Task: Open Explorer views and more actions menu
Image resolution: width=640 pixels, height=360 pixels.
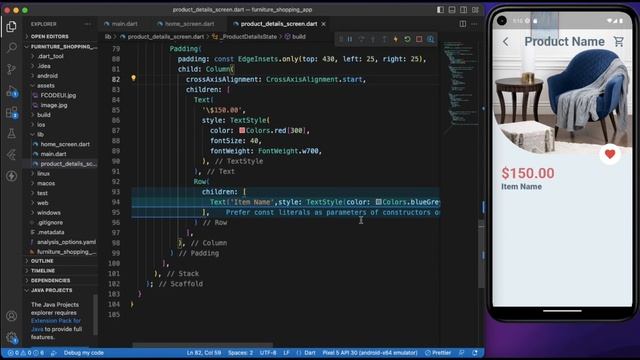Action: (87, 24)
